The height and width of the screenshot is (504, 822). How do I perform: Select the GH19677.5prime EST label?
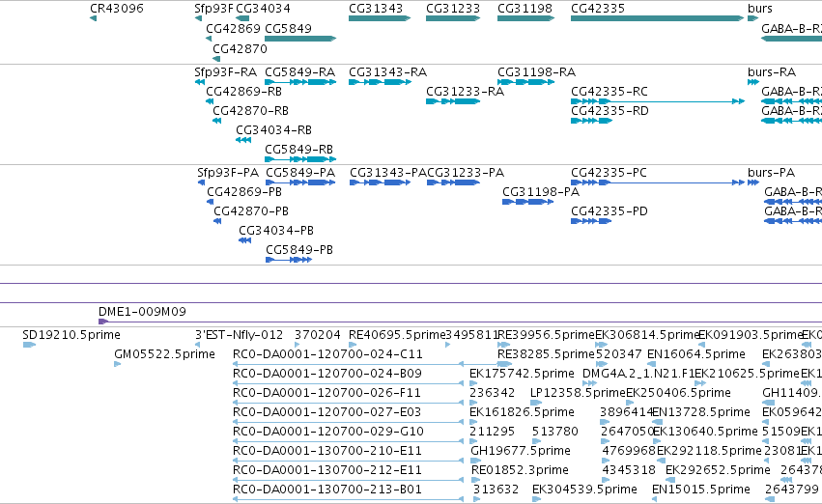pyautogui.click(x=521, y=451)
